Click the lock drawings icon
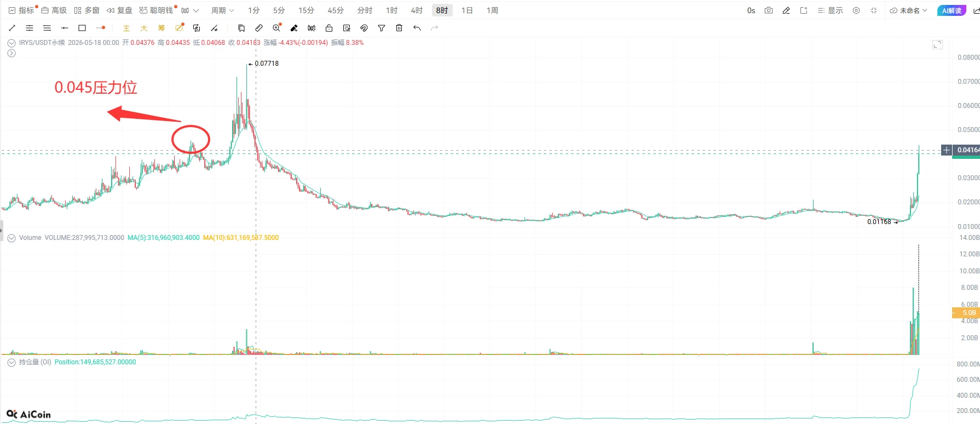Image resolution: width=980 pixels, height=424 pixels. point(329,28)
